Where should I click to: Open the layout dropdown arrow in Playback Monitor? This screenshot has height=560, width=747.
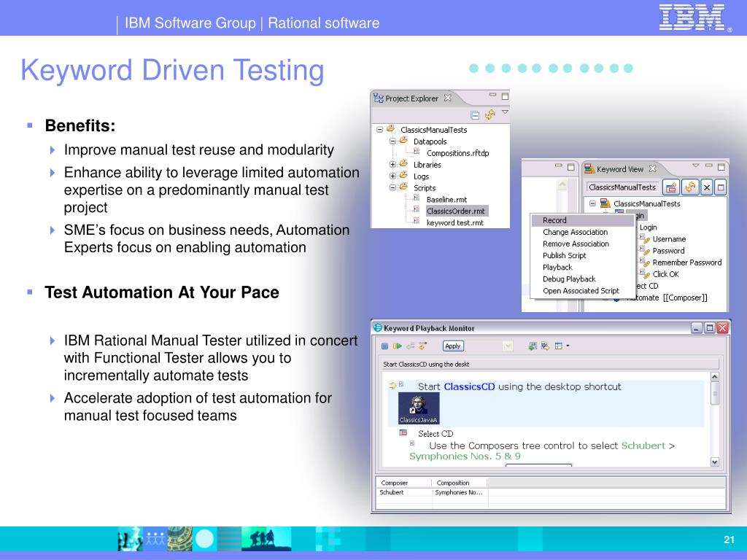point(568,346)
